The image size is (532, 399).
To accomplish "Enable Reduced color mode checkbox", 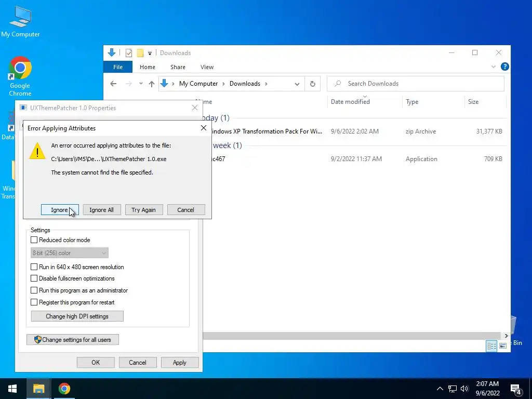I will pos(34,240).
